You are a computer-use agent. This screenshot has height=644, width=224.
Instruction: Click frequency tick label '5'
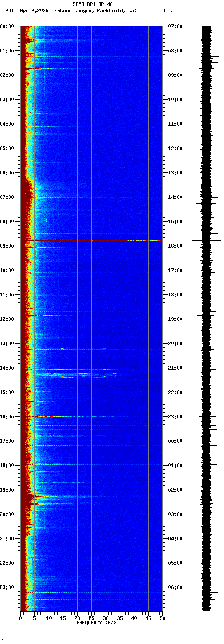[34, 618]
